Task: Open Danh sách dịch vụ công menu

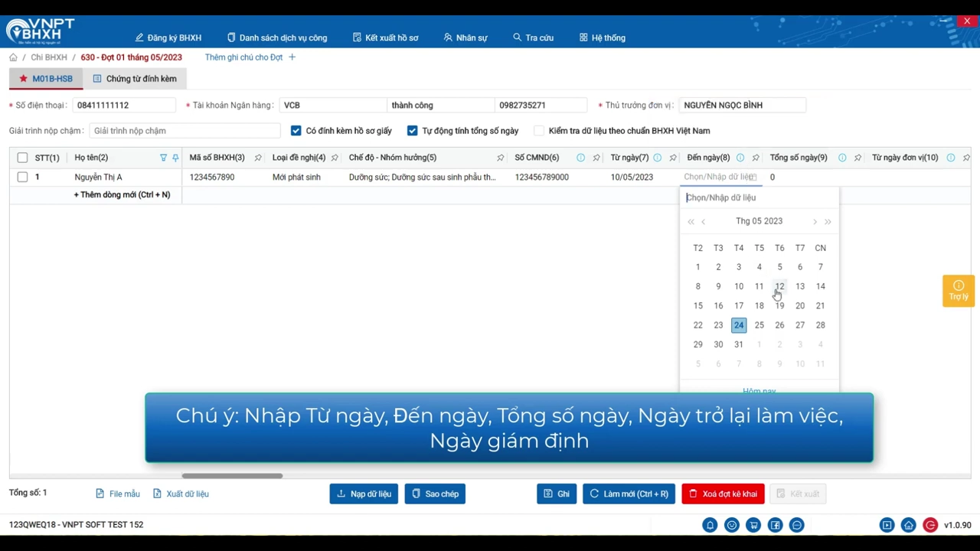Action: pyautogui.click(x=277, y=37)
